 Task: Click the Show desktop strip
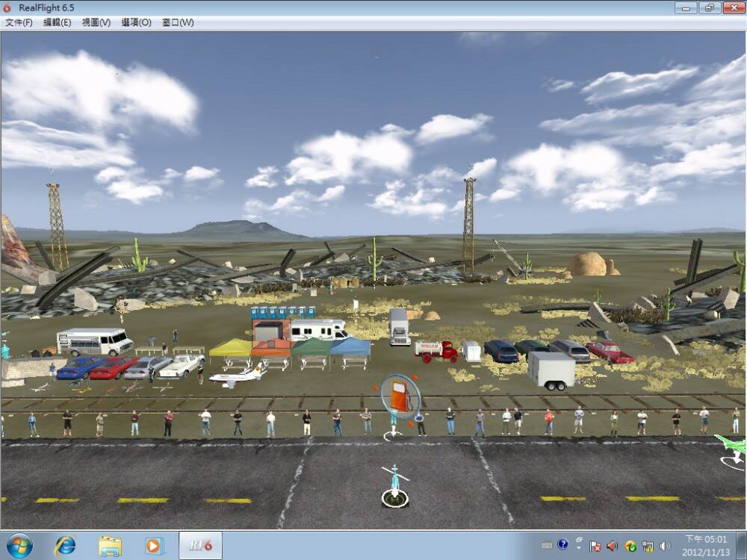coord(743,546)
